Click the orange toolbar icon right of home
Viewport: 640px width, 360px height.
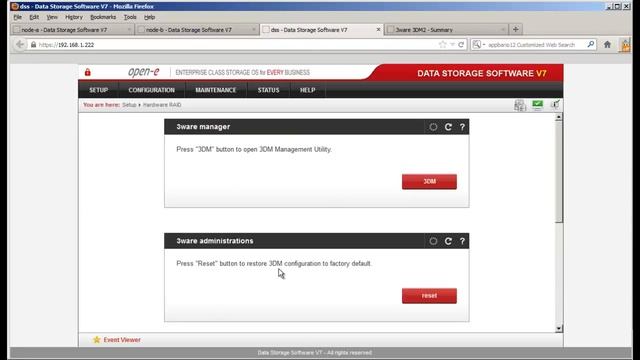point(625,44)
